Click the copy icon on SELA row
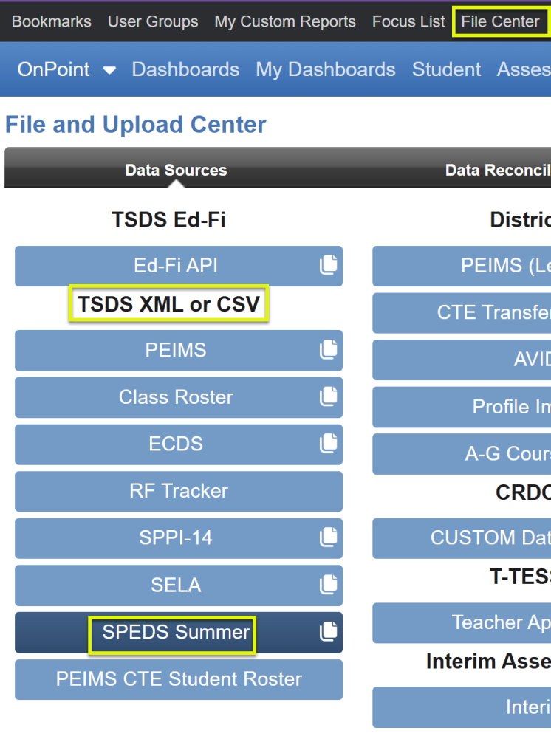The height and width of the screenshot is (756, 551). [x=328, y=585]
